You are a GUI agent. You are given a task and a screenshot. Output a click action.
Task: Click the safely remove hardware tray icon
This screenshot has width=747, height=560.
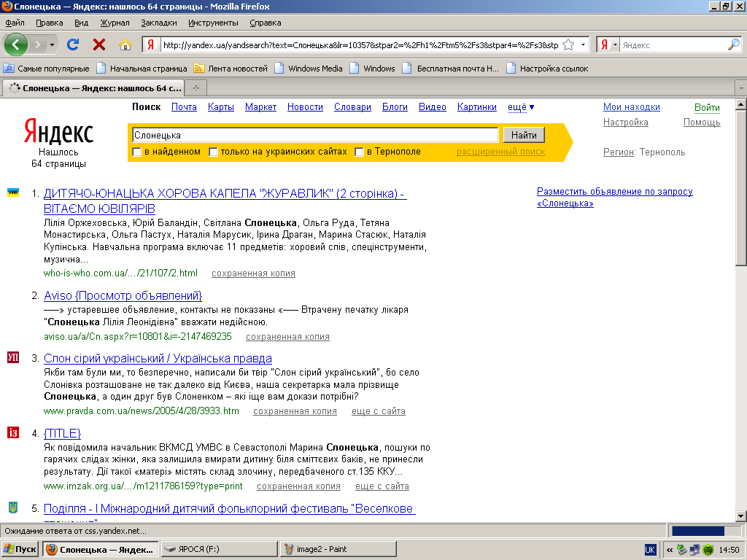tap(682, 550)
